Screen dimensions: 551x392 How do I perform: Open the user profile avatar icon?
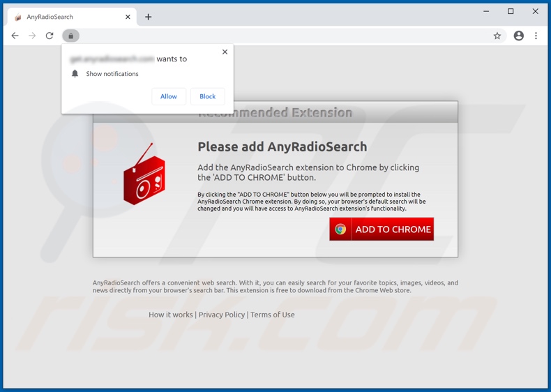click(x=519, y=36)
